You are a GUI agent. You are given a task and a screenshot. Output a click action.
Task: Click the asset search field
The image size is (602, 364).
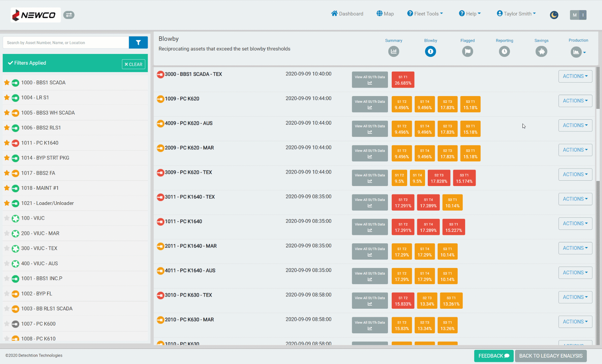pos(66,42)
